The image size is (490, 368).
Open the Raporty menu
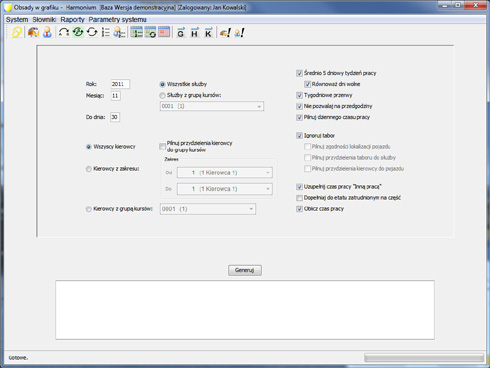[x=72, y=20]
